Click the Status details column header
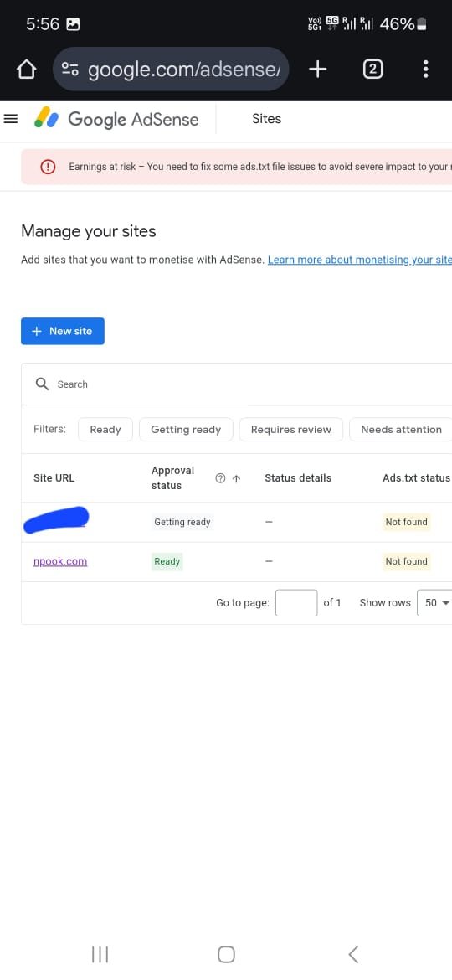This screenshot has width=452, height=980. (x=298, y=478)
